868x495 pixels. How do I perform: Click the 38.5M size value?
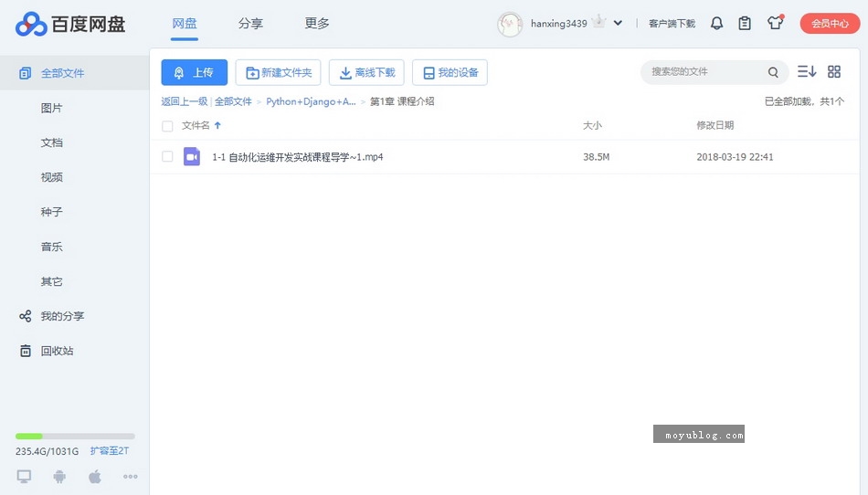tap(597, 157)
